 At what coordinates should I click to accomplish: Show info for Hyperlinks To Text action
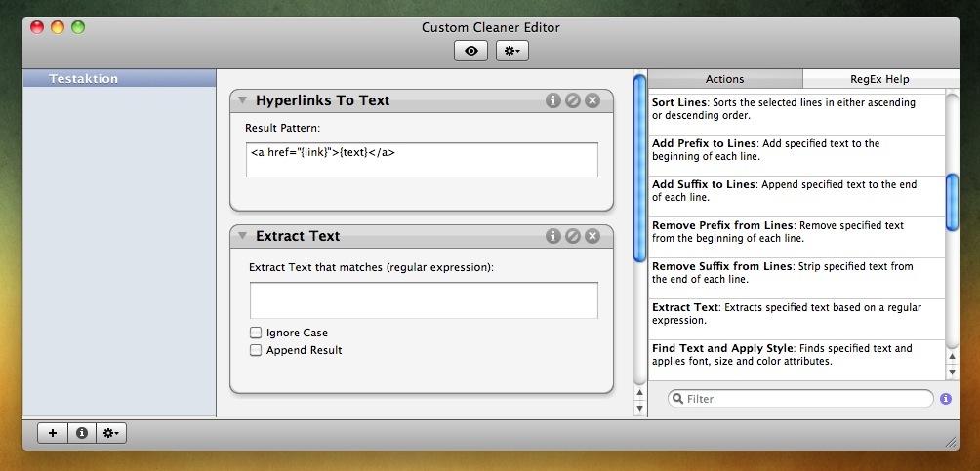pyautogui.click(x=553, y=100)
